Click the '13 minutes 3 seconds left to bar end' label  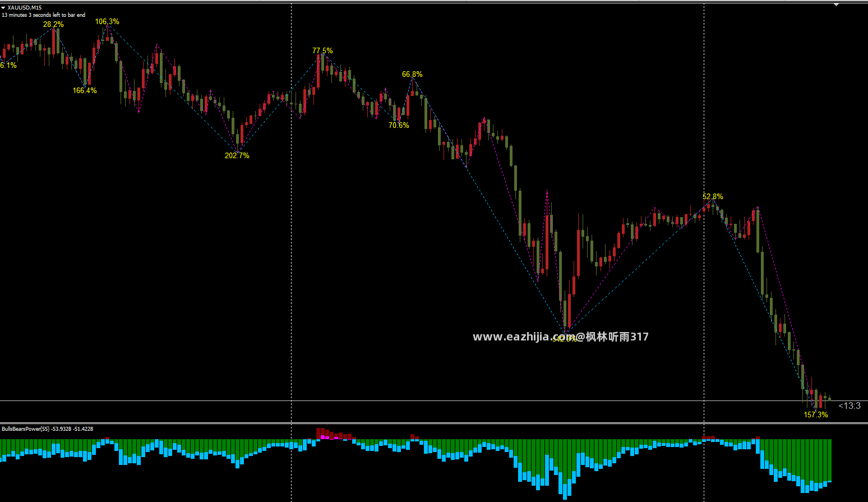44,15
